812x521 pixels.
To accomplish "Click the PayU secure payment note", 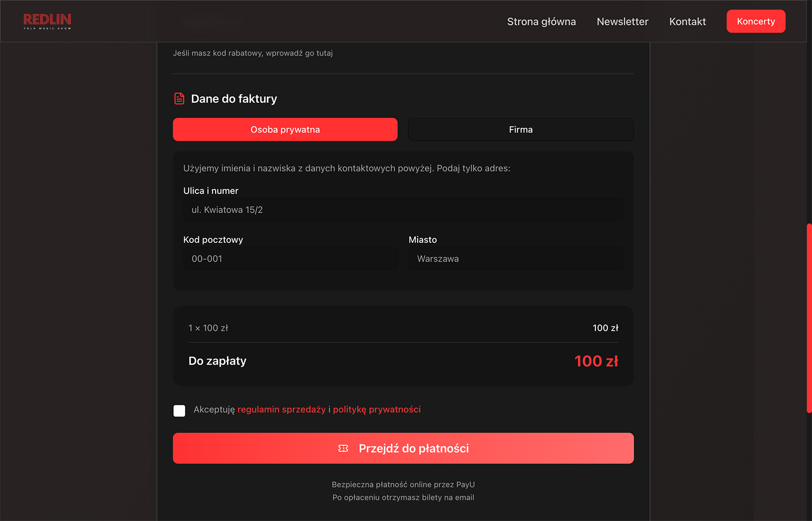I will pos(403,484).
